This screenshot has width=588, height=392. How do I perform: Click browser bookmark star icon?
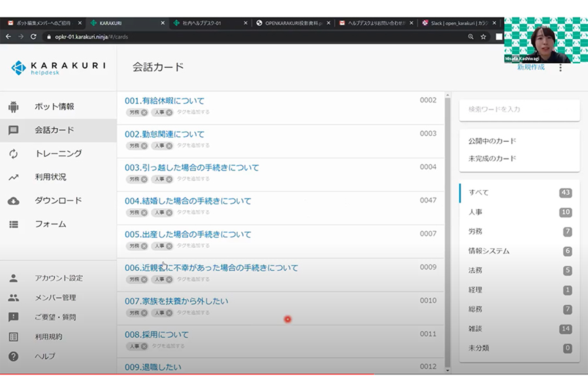tap(483, 37)
